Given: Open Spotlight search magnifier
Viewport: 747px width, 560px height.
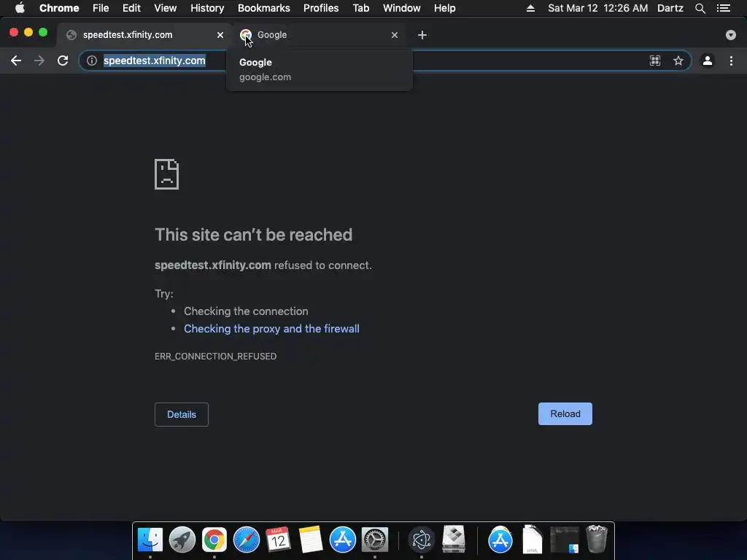Looking at the screenshot, I should pyautogui.click(x=700, y=8).
